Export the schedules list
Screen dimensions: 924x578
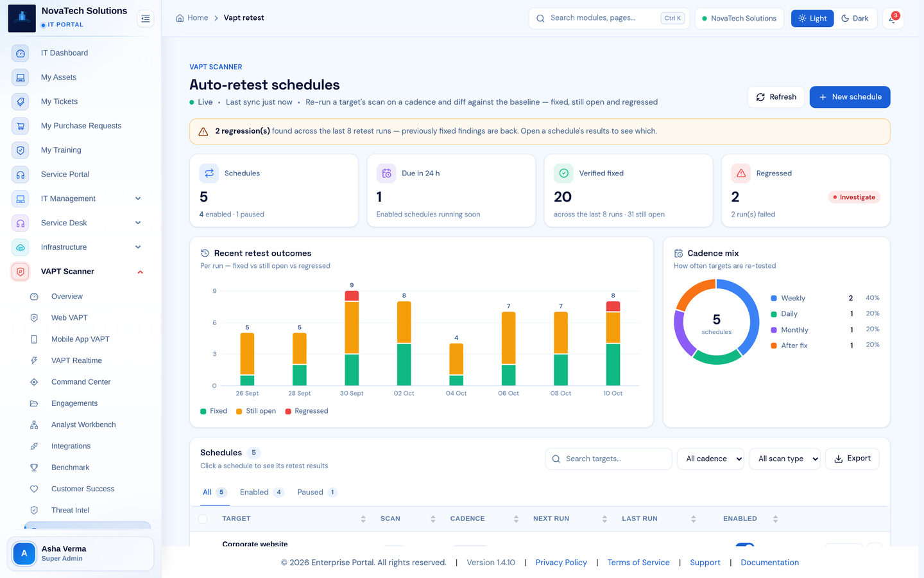tap(852, 459)
